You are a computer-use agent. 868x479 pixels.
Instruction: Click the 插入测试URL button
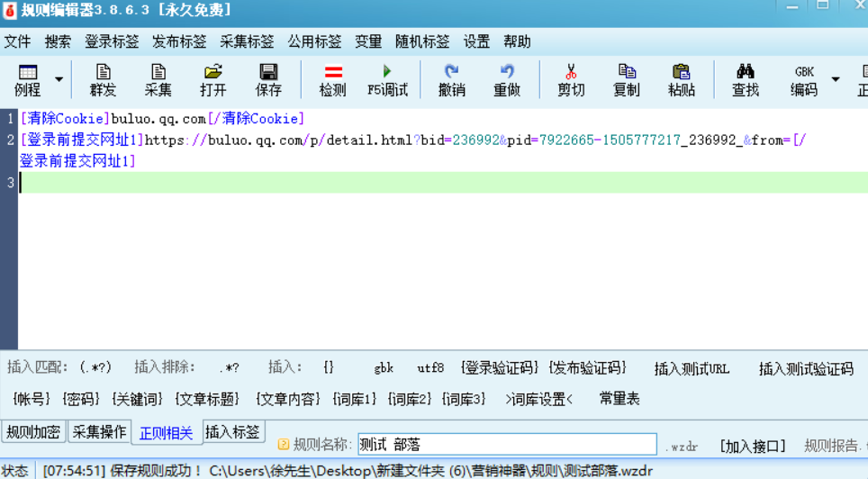point(692,368)
